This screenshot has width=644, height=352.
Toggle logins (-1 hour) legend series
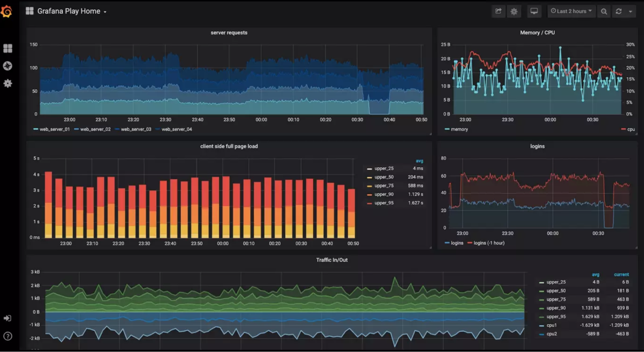click(x=488, y=243)
